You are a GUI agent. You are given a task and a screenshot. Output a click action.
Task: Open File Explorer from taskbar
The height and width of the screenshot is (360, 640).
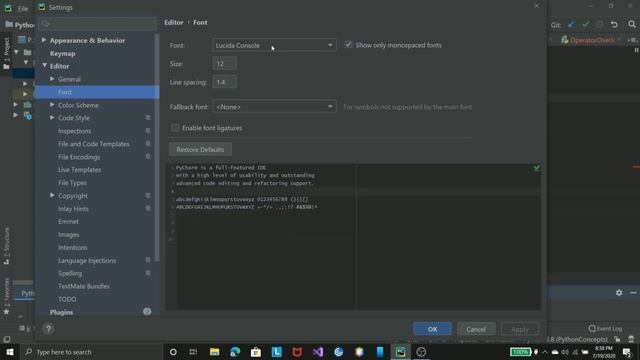coord(214,352)
